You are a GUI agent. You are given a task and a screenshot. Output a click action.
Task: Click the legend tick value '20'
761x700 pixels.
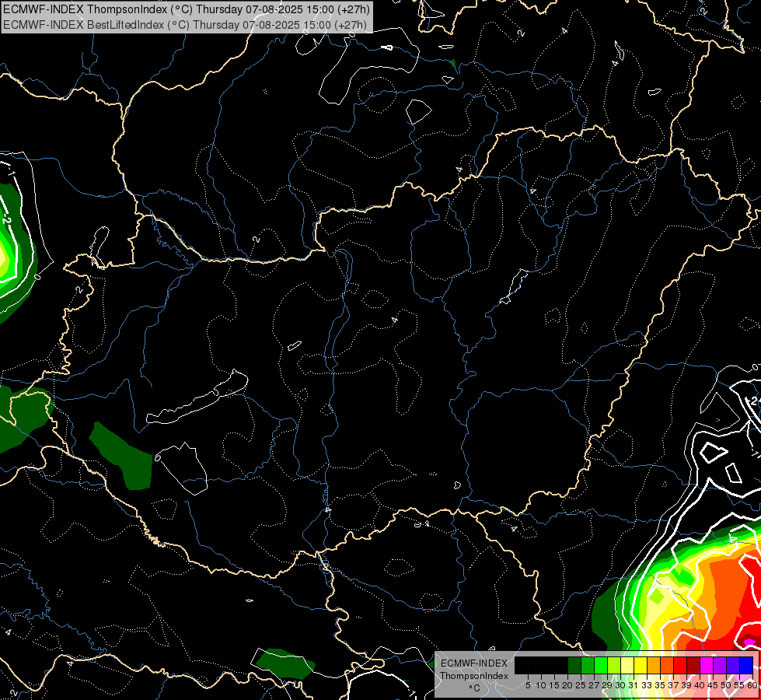567,685
